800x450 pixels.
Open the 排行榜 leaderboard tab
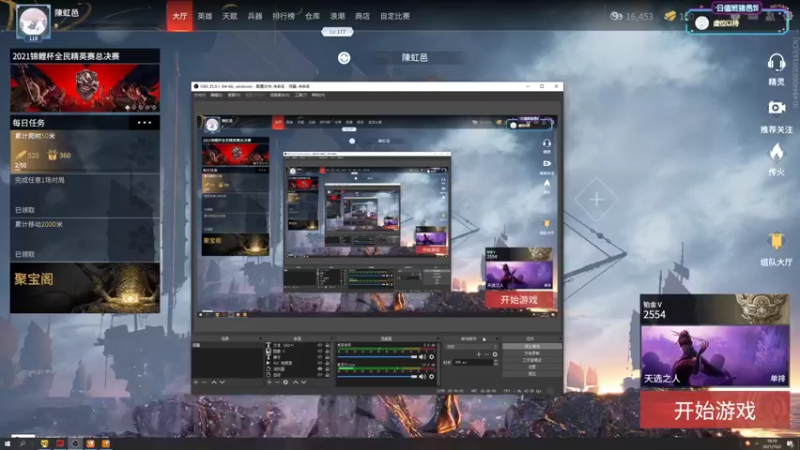pos(284,16)
